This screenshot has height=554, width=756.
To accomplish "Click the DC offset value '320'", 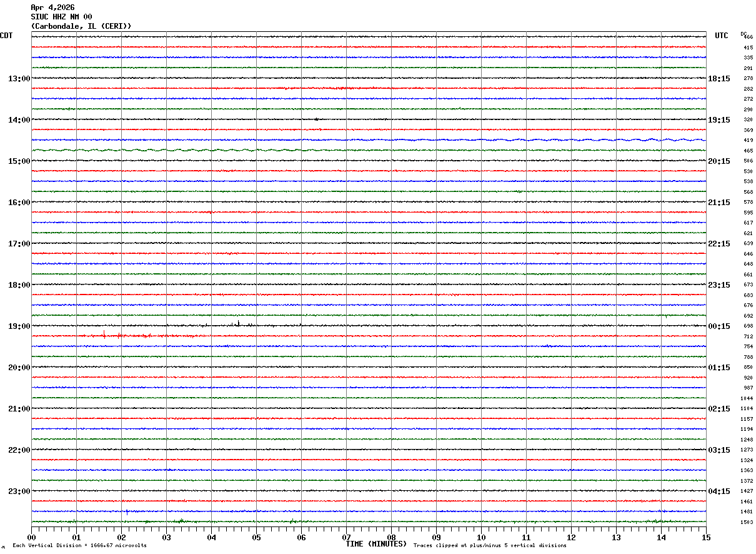I will (x=748, y=119).
